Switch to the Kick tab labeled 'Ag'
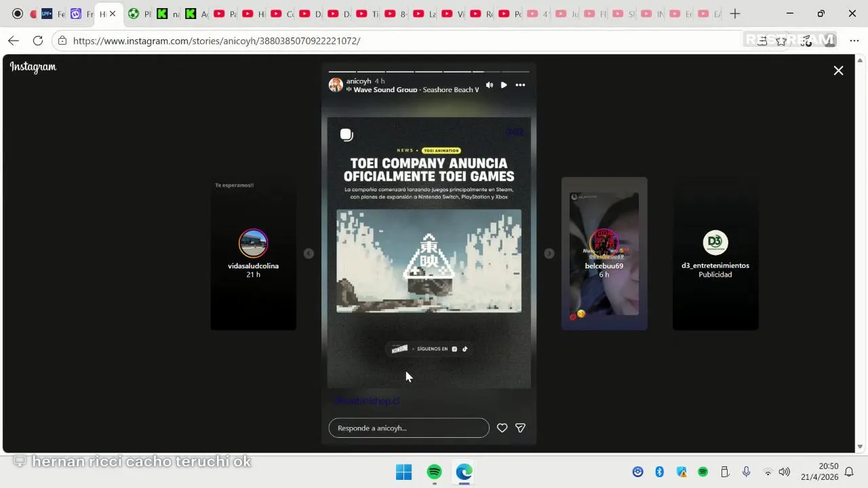 click(197, 14)
